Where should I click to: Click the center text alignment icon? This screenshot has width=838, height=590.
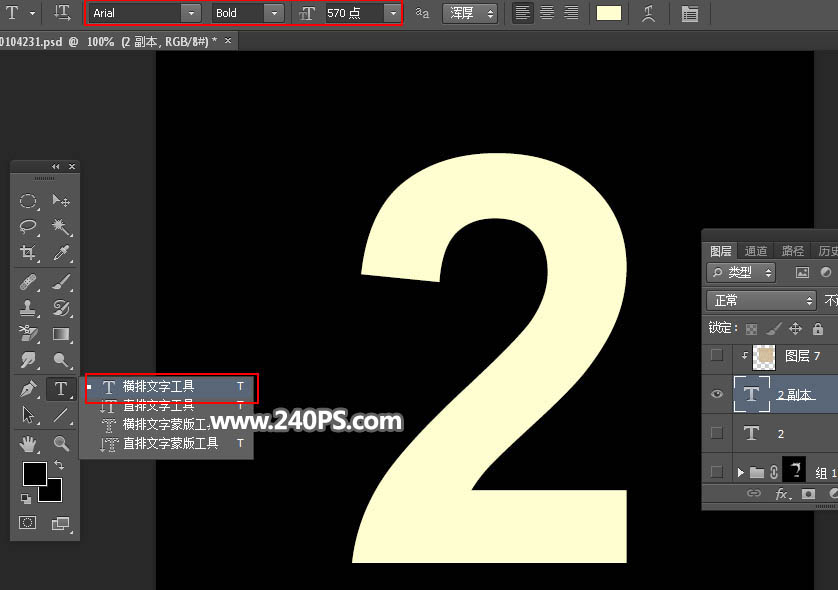tap(547, 13)
